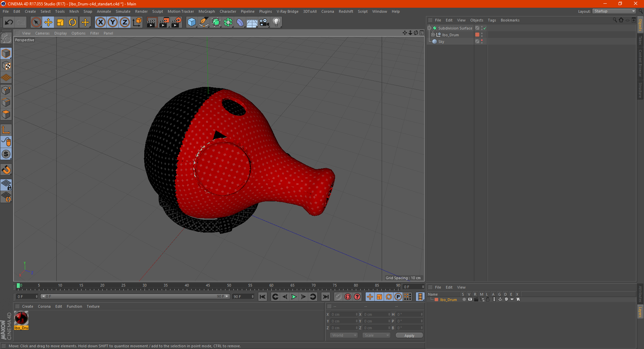Render the active view
Screen dimensions: 644x349
(x=152, y=22)
